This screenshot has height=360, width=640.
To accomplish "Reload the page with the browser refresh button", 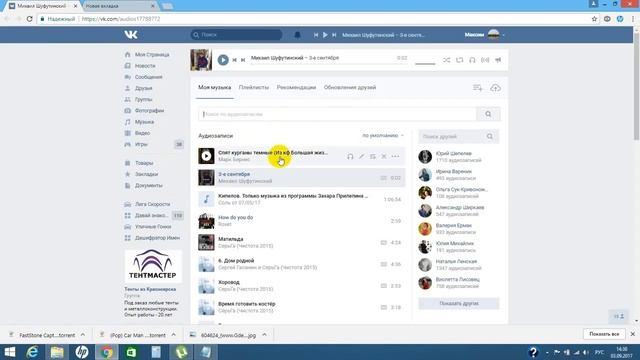I will [x=29, y=19].
